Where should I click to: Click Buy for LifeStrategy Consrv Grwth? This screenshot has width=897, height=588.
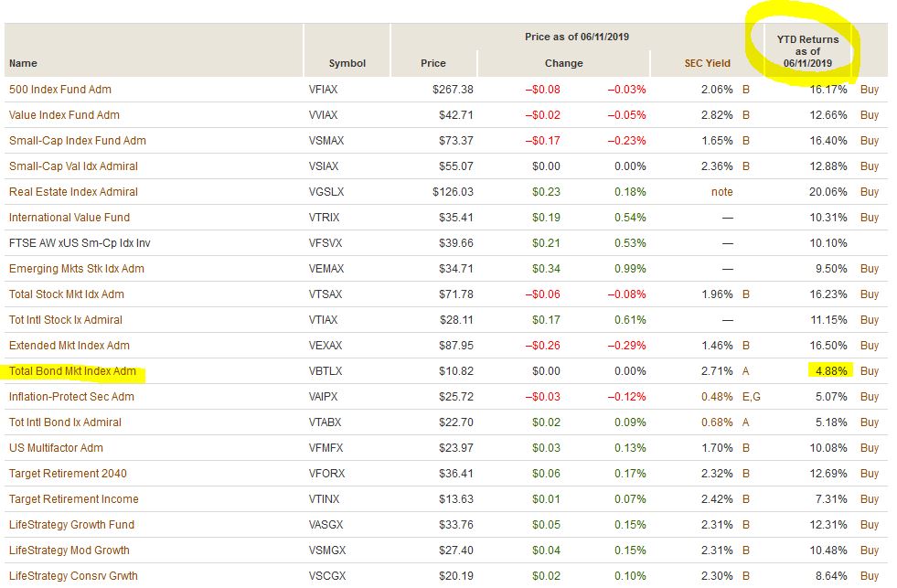click(x=869, y=576)
